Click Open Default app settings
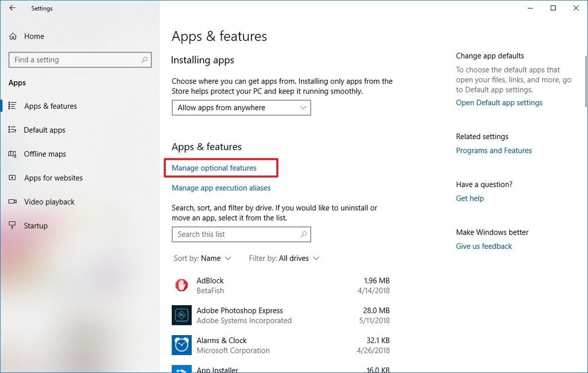 click(x=499, y=102)
